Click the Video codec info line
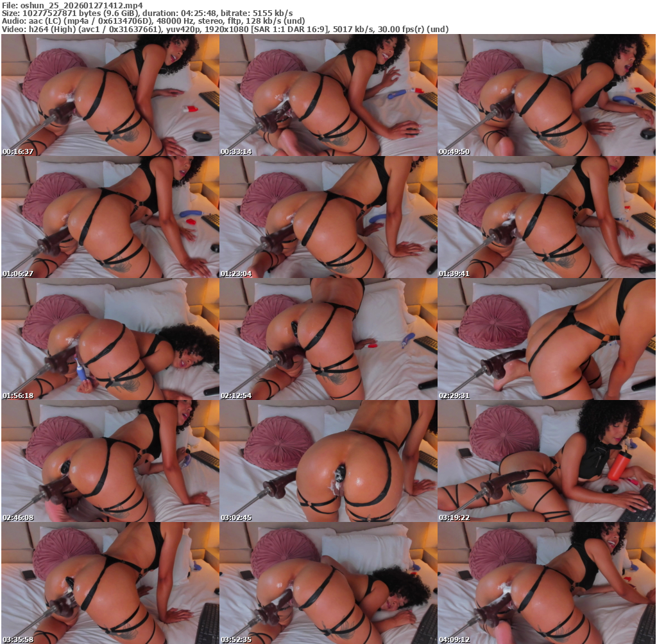 (x=225, y=30)
